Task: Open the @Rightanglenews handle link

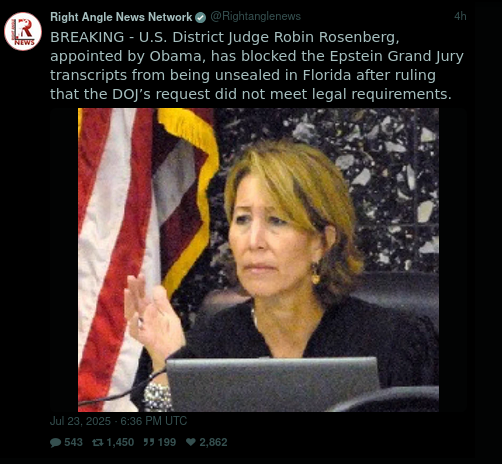Action: (x=255, y=16)
